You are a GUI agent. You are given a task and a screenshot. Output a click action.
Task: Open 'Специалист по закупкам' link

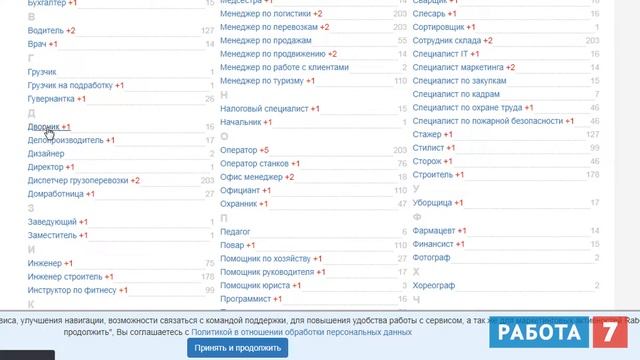click(459, 81)
